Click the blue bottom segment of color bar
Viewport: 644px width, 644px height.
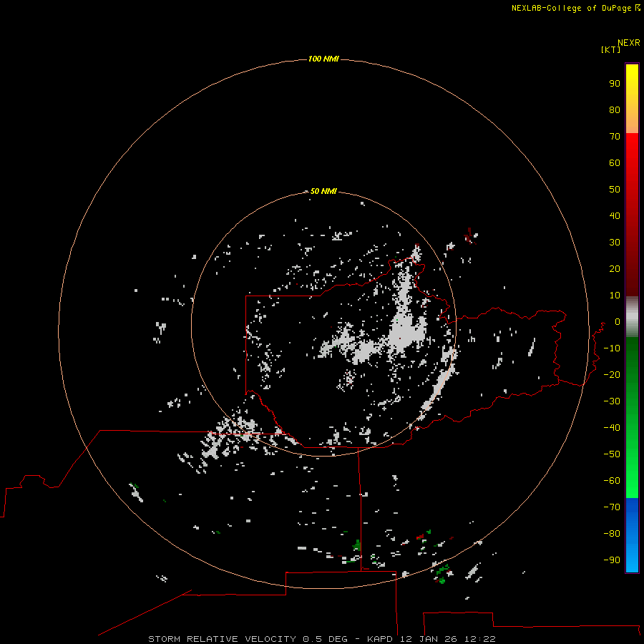[x=632, y=535]
